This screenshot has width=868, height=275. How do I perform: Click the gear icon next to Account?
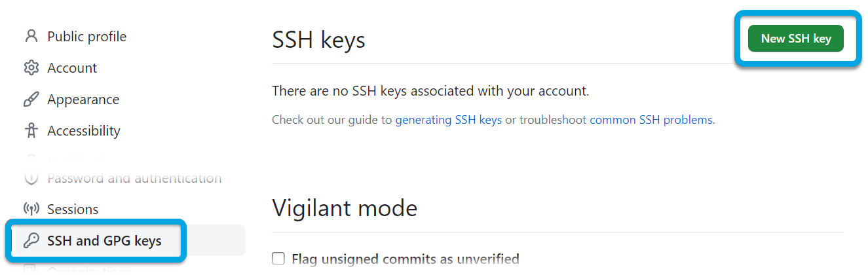coord(31,67)
